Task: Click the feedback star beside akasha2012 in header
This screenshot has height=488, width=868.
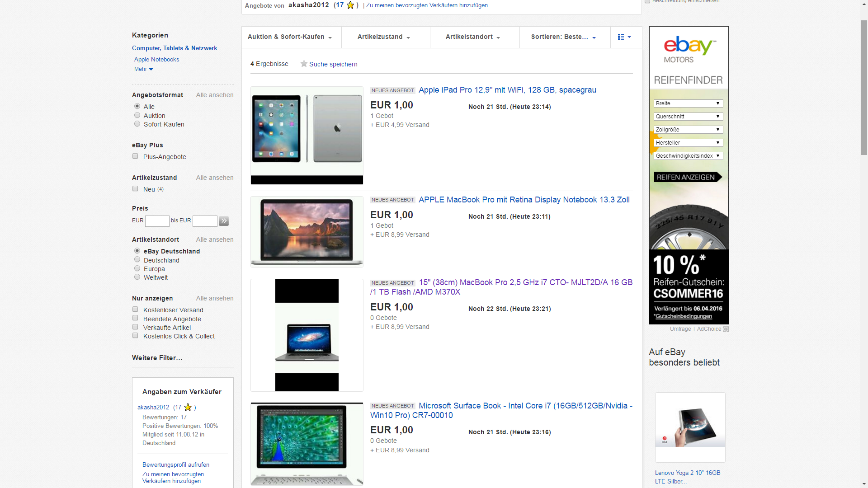Action: pyautogui.click(x=350, y=5)
